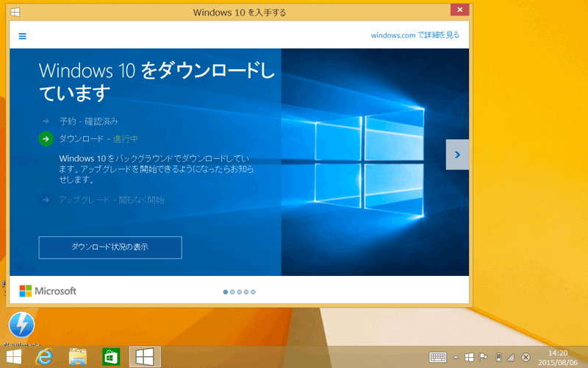
Task: Launch Internet Explorer from the taskbar
Action: (46, 357)
